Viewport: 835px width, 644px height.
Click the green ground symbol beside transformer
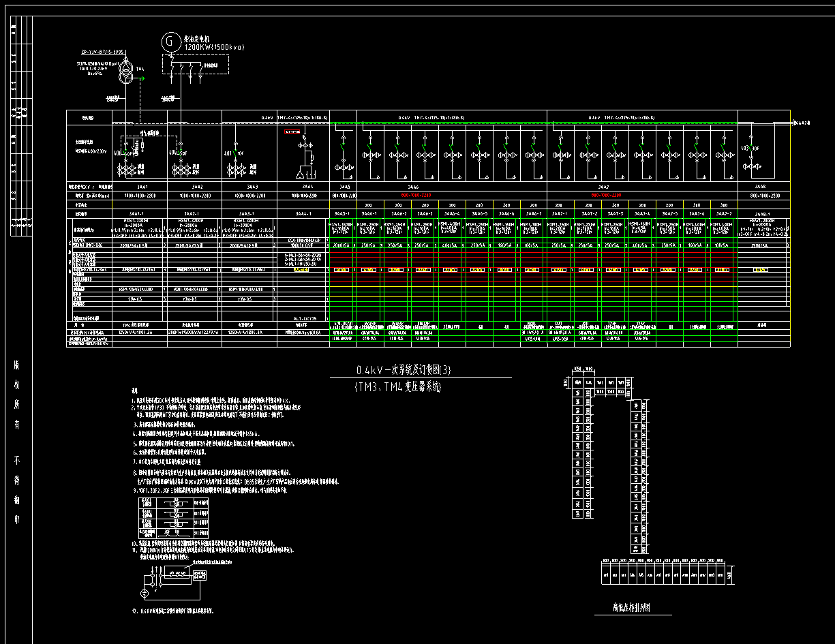(x=142, y=79)
